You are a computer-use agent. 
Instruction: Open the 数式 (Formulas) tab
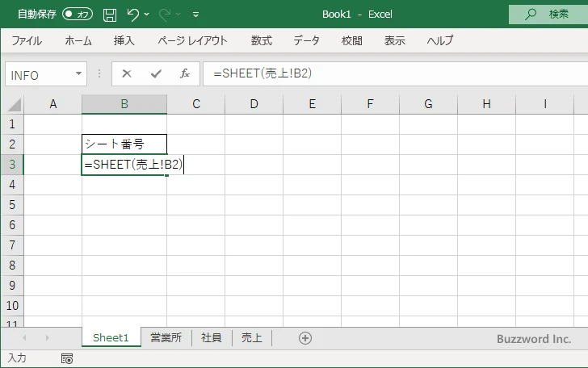tap(262, 40)
